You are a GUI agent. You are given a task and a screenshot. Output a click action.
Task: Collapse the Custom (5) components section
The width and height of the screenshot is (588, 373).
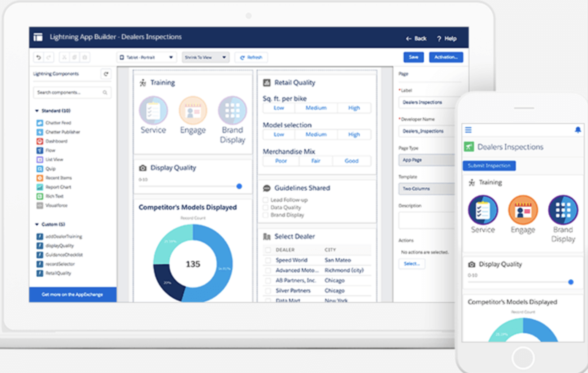tap(37, 224)
